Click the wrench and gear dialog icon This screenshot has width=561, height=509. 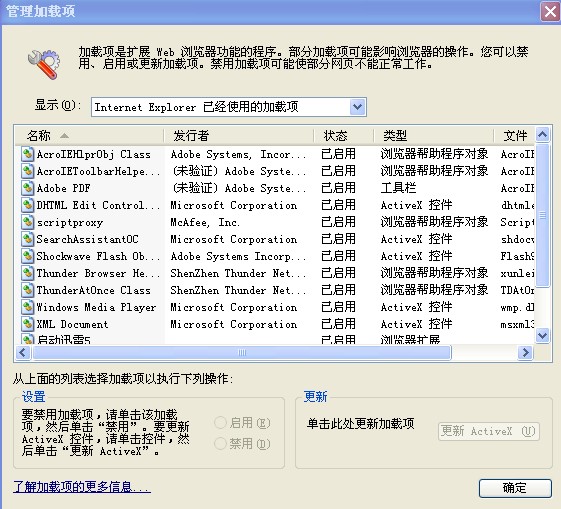[44, 64]
